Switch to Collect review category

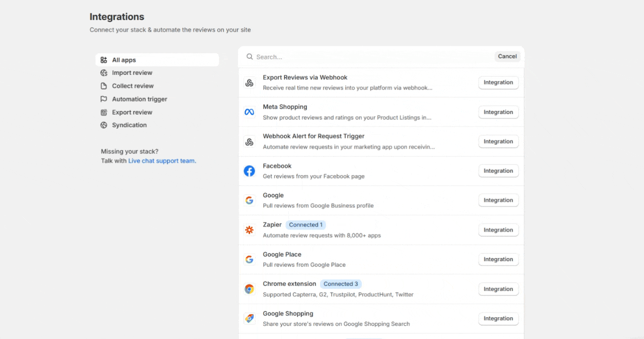pyautogui.click(x=133, y=86)
